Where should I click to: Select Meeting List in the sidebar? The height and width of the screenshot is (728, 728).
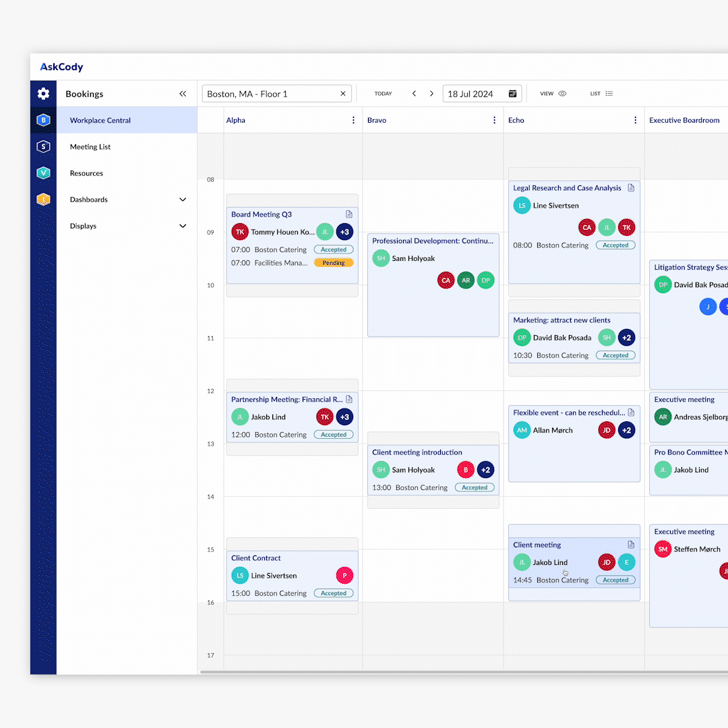pyautogui.click(x=90, y=147)
